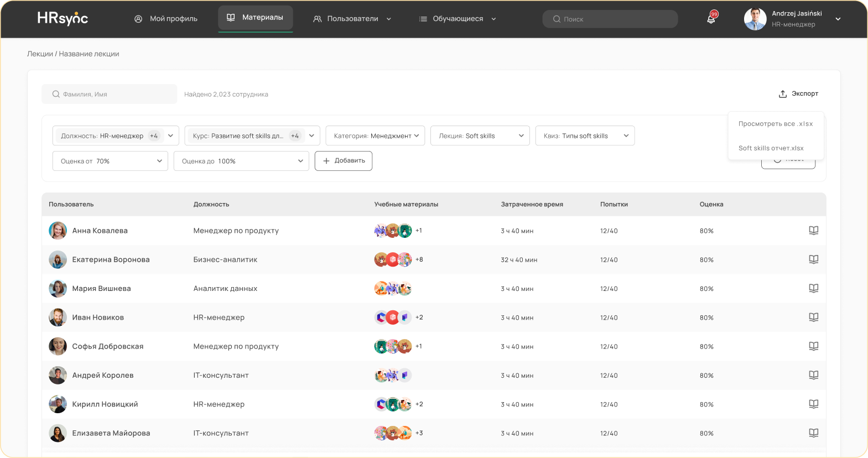
Task: Choose Просмотреть все .xlsx export option
Action: point(776,124)
